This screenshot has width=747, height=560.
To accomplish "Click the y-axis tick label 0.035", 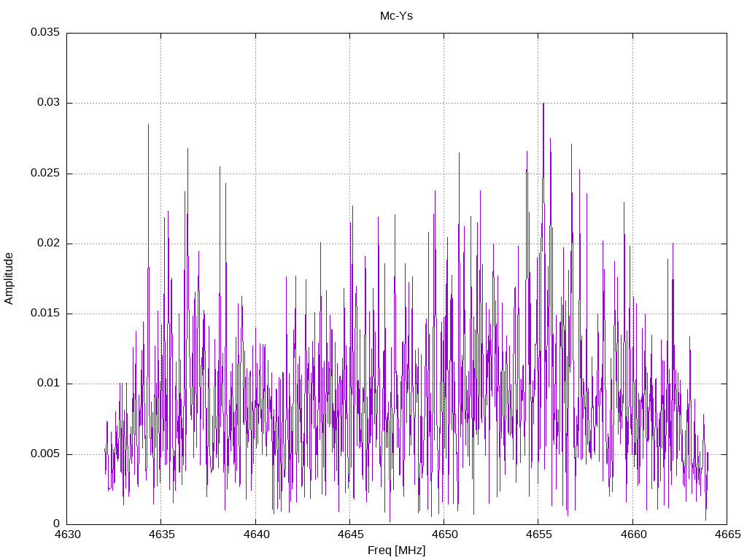I will [x=45, y=32].
